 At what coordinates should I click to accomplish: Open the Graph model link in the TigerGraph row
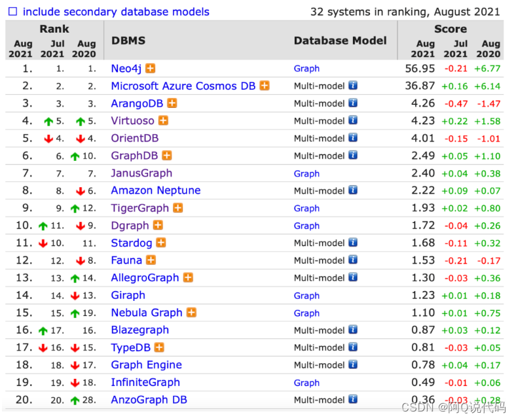(x=306, y=209)
